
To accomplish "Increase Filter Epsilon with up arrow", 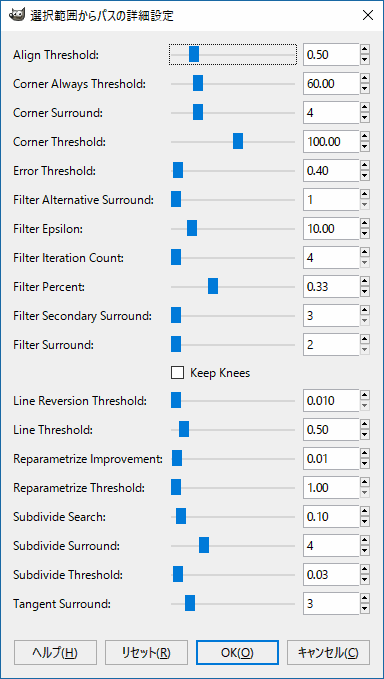I will tap(365, 223).
